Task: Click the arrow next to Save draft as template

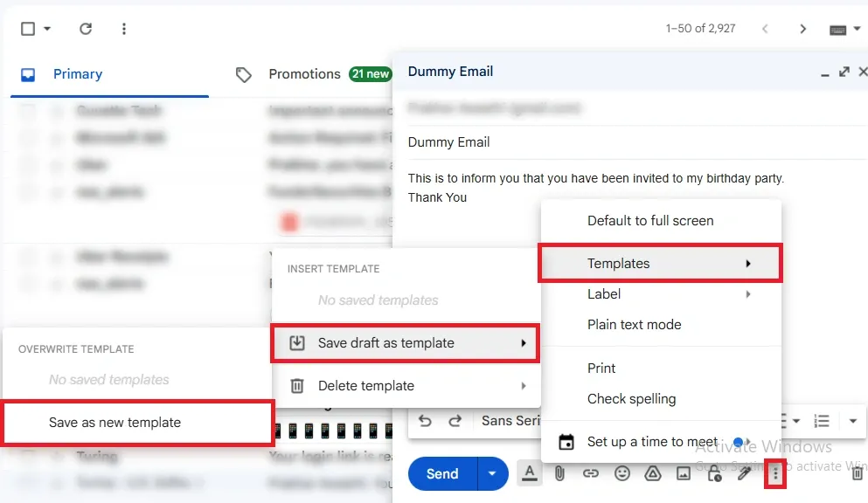Action: tap(523, 343)
